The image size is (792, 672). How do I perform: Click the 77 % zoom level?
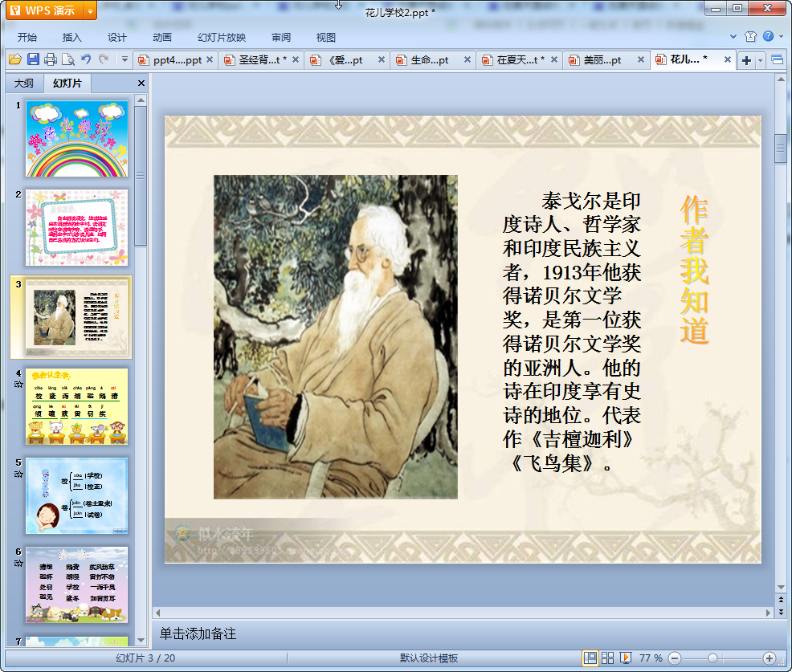tap(651, 658)
